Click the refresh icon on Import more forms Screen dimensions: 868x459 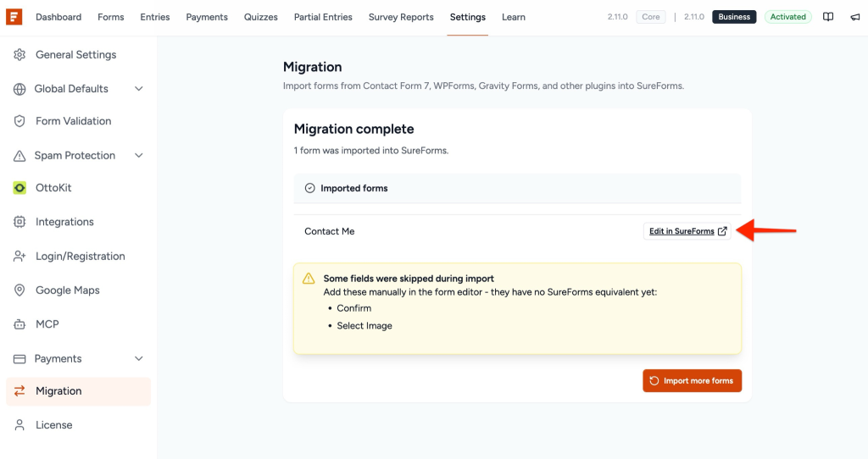point(654,380)
